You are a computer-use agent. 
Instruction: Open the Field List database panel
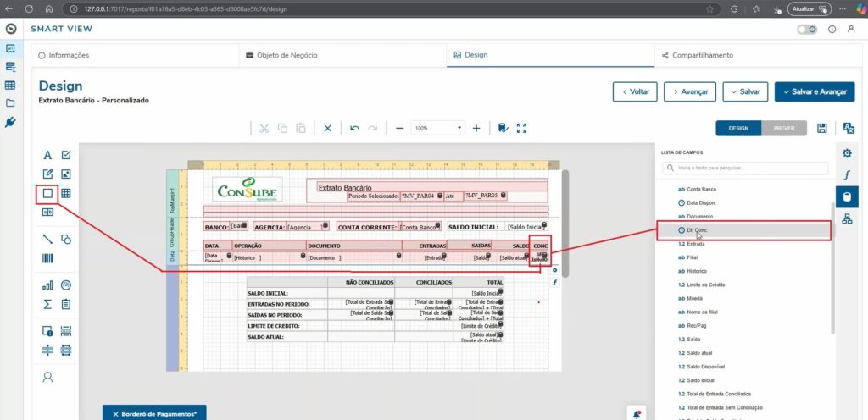[847, 196]
